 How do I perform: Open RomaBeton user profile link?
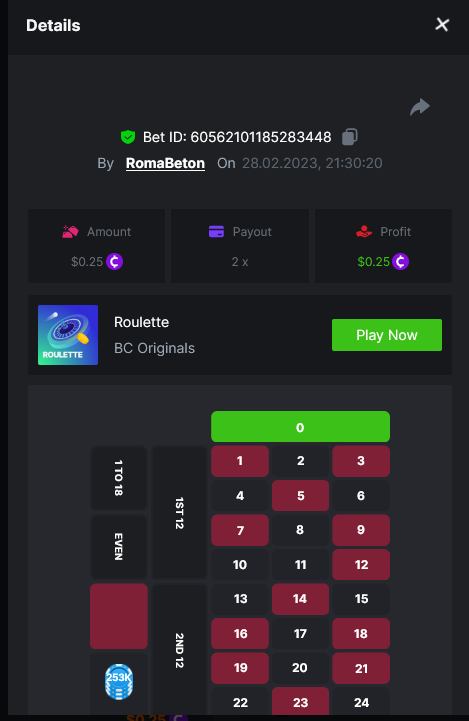[165, 163]
